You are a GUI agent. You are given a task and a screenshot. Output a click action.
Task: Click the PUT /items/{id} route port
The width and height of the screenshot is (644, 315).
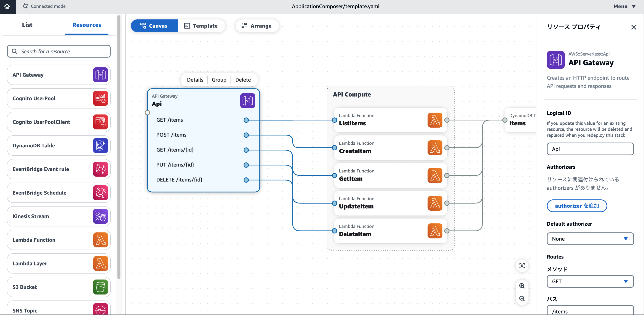(x=246, y=165)
